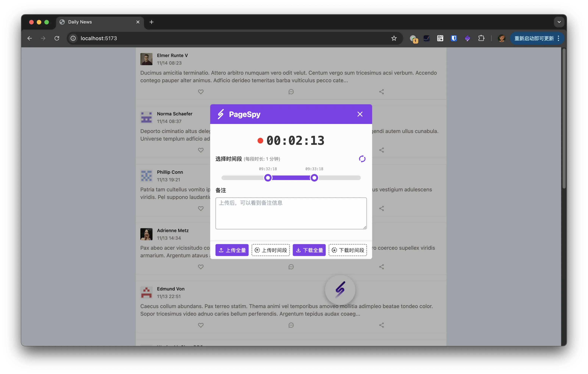Share Adrienne Metz's post
Viewport: 588px width, 374px height.
click(381, 267)
